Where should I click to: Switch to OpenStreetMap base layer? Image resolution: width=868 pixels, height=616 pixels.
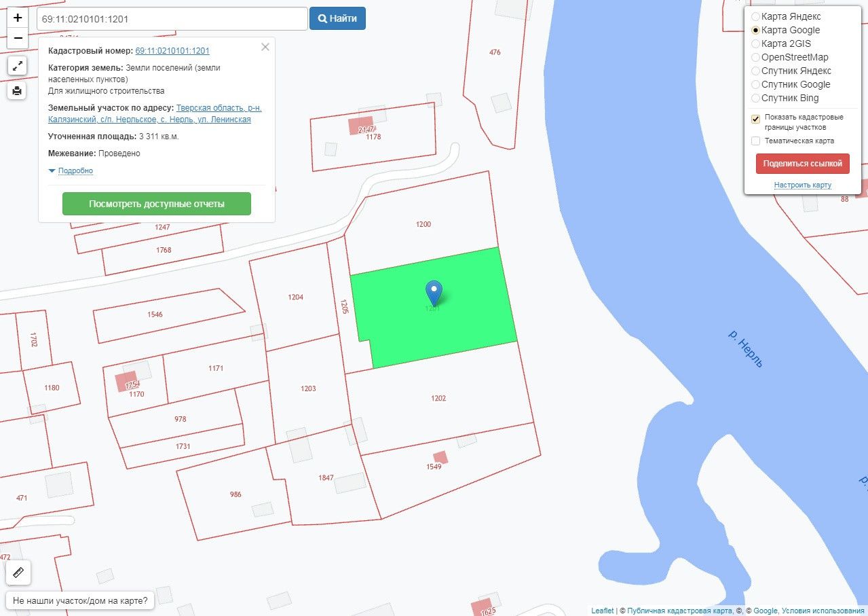[x=755, y=57]
